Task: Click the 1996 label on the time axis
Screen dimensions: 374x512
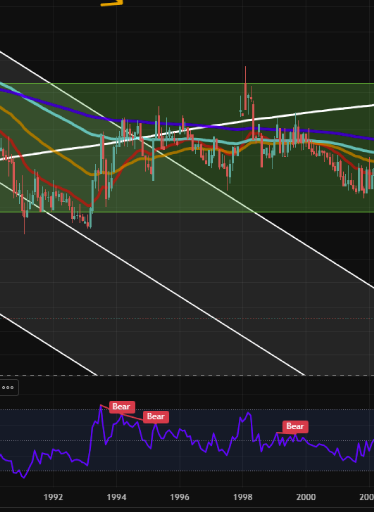Action: pos(180,497)
